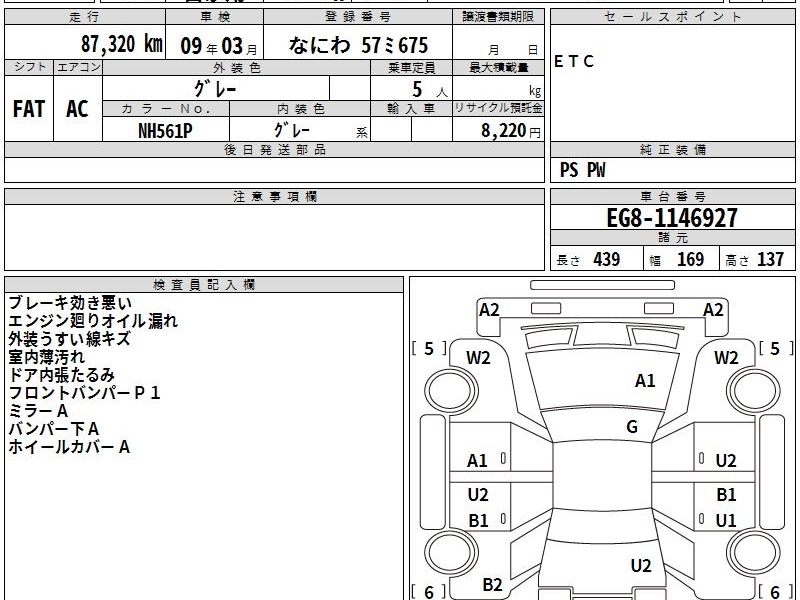Select the note 外装うすい線キズ
Image resolution: width=800 pixels, height=600 pixels.
69,339
